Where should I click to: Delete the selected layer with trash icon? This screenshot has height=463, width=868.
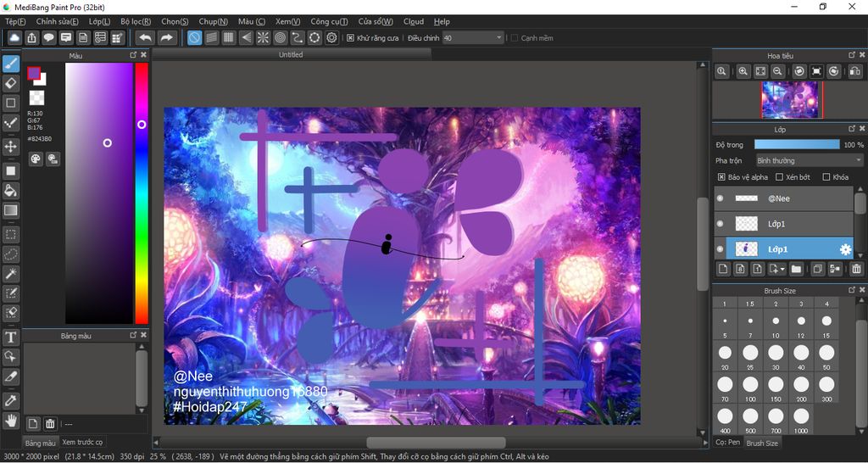[x=856, y=269]
